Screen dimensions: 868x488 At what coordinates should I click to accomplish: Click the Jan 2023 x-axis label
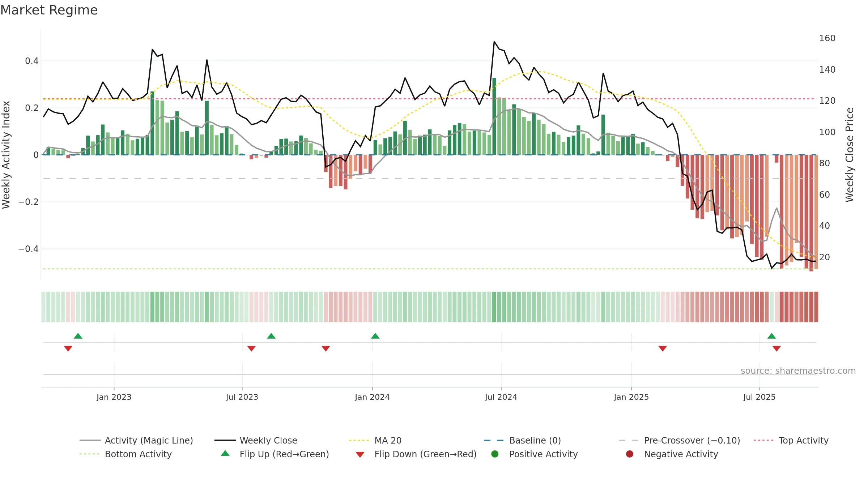[114, 397]
